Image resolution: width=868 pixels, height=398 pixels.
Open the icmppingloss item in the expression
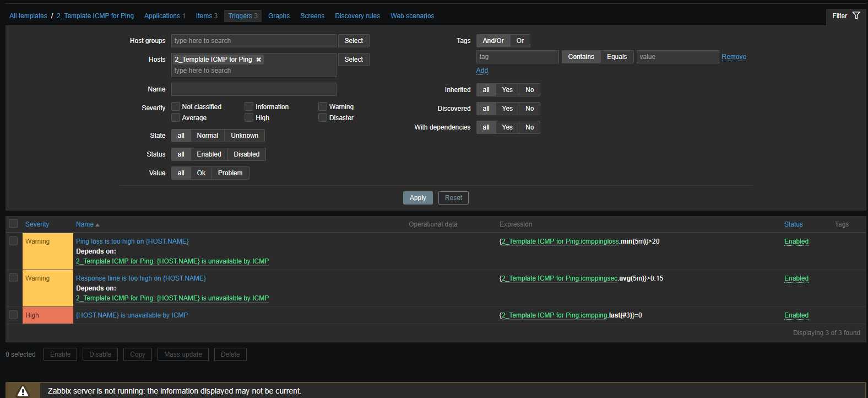[560, 241]
